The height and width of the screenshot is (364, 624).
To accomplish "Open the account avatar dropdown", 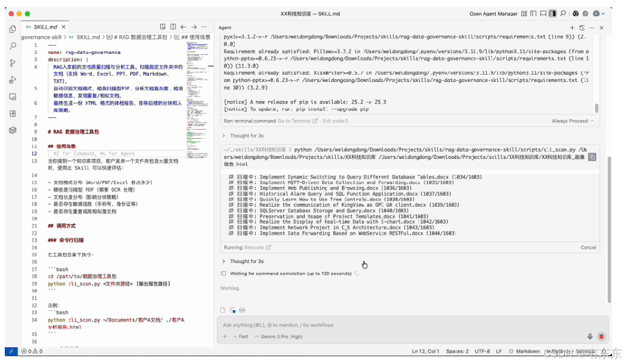I will point(599,14).
